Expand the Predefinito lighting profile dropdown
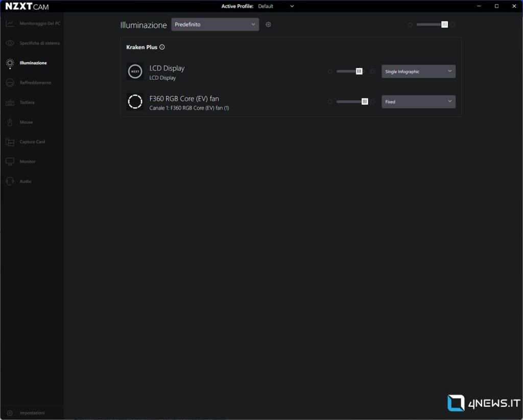The image size is (523, 420). click(x=215, y=25)
